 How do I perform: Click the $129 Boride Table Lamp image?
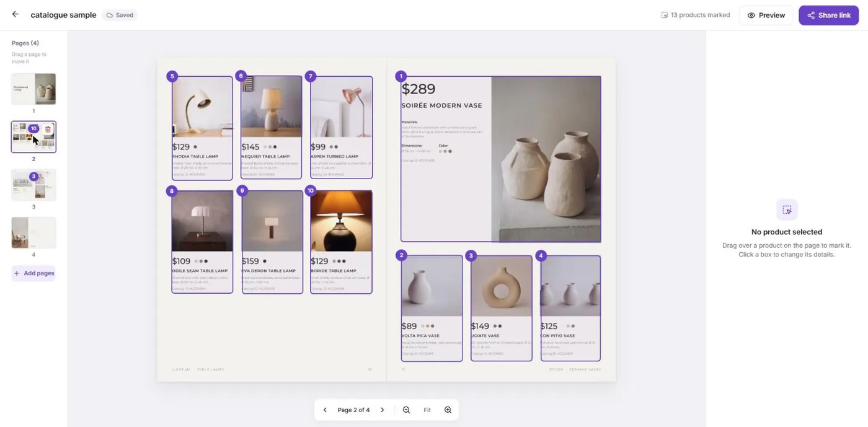click(x=341, y=221)
